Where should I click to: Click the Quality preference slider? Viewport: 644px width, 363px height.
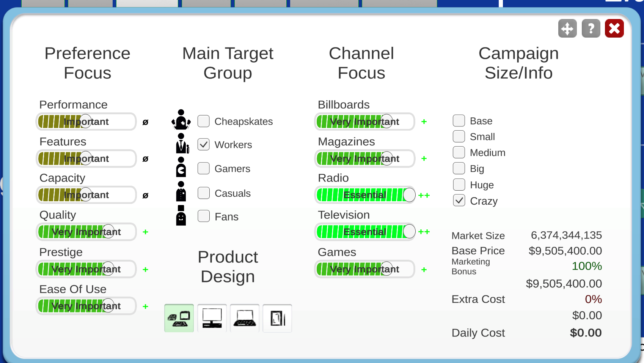tap(86, 232)
